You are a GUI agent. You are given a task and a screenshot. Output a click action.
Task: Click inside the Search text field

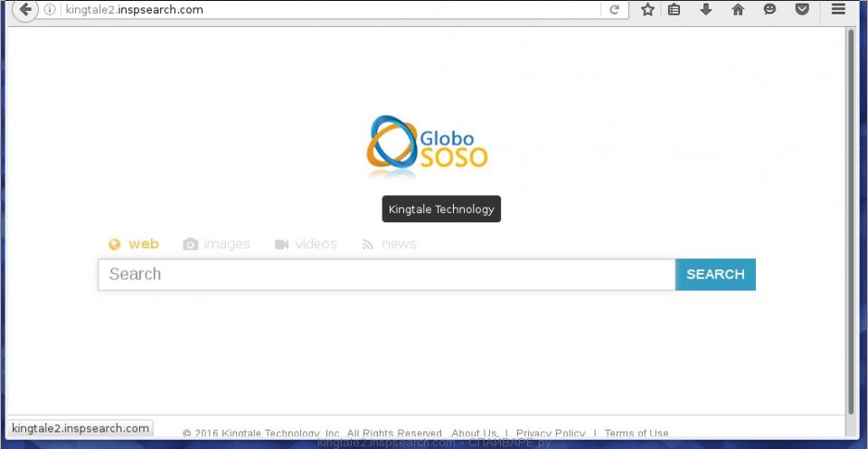click(x=386, y=275)
